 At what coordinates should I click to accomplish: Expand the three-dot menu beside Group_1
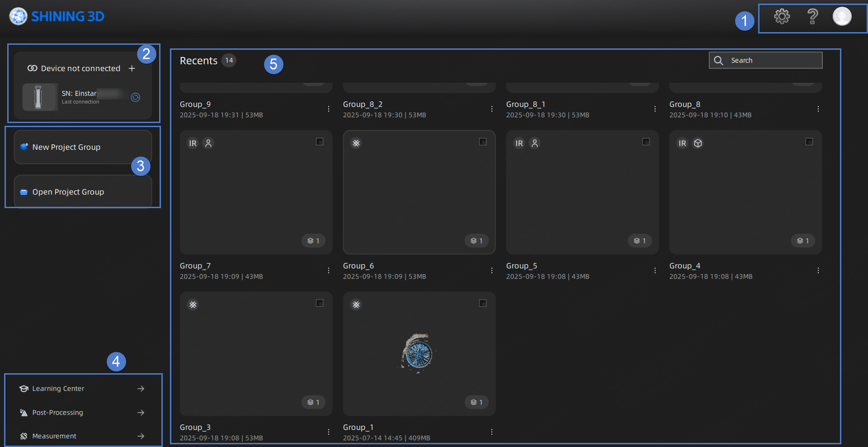coord(491,432)
